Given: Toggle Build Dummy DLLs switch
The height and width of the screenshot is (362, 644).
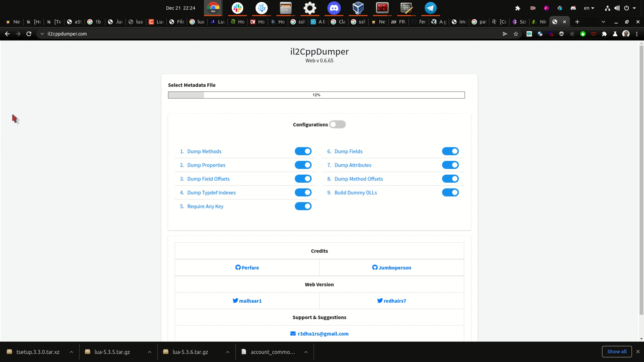Looking at the screenshot, I should coord(451,193).
